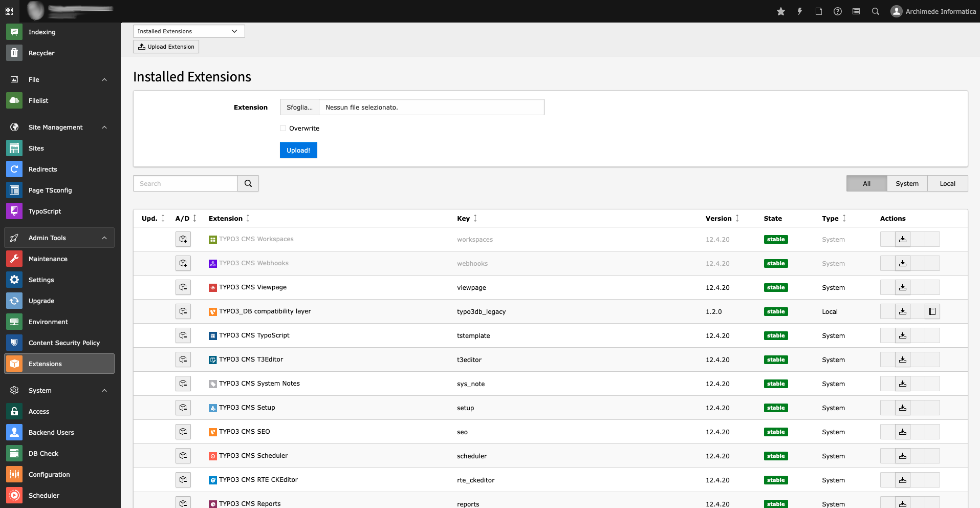Open the Installed Extensions dropdown

tap(189, 31)
